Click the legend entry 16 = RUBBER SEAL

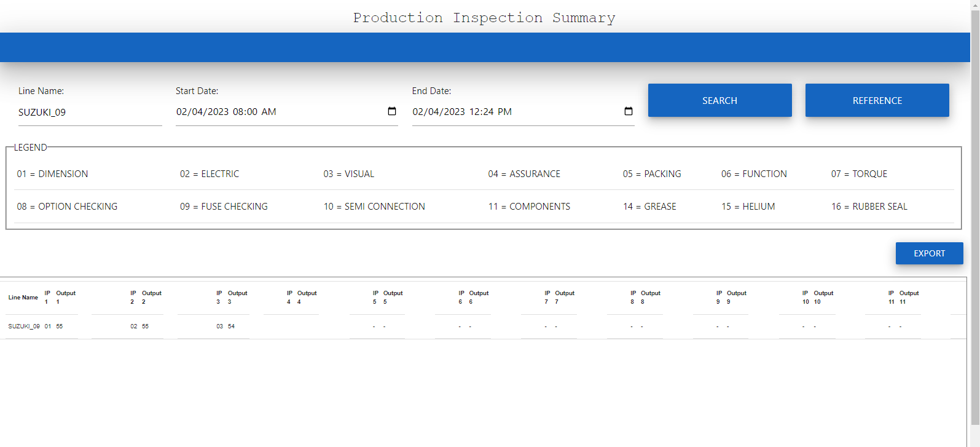coord(869,207)
